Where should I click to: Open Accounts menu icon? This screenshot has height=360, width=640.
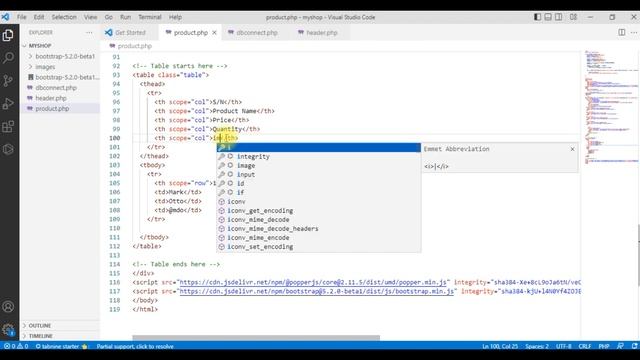pos(8,307)
